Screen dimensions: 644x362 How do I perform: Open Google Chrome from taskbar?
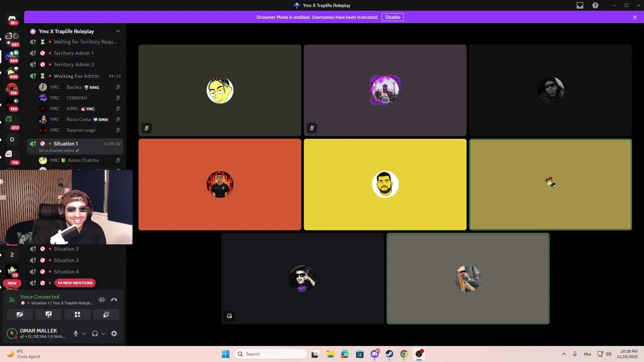(404, 354)
